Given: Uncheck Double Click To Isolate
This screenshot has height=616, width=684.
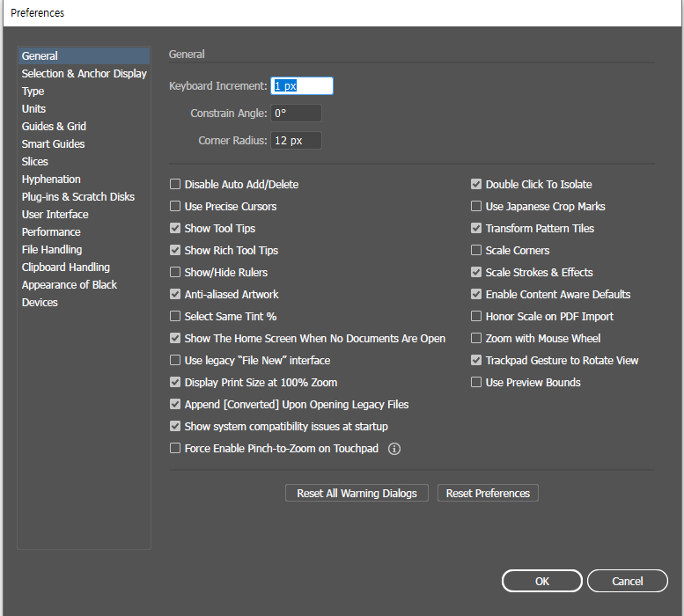Looking at the screenshot, I should coord(476,184).
